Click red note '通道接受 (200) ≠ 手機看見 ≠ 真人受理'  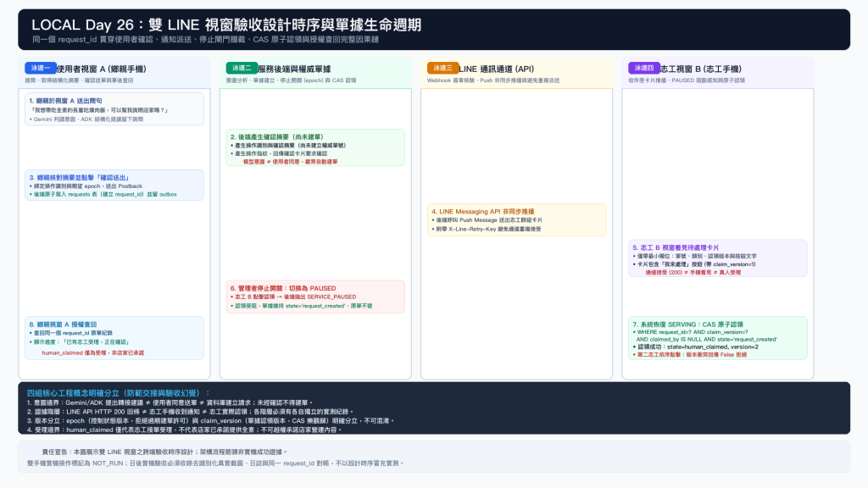(693, 273)
